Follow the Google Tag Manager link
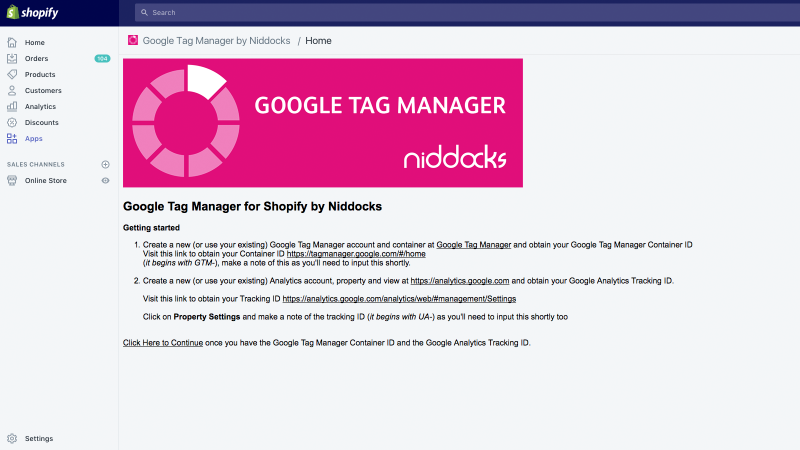The height and width of the screenshot is (450, 800). click(x=473, y=245)
